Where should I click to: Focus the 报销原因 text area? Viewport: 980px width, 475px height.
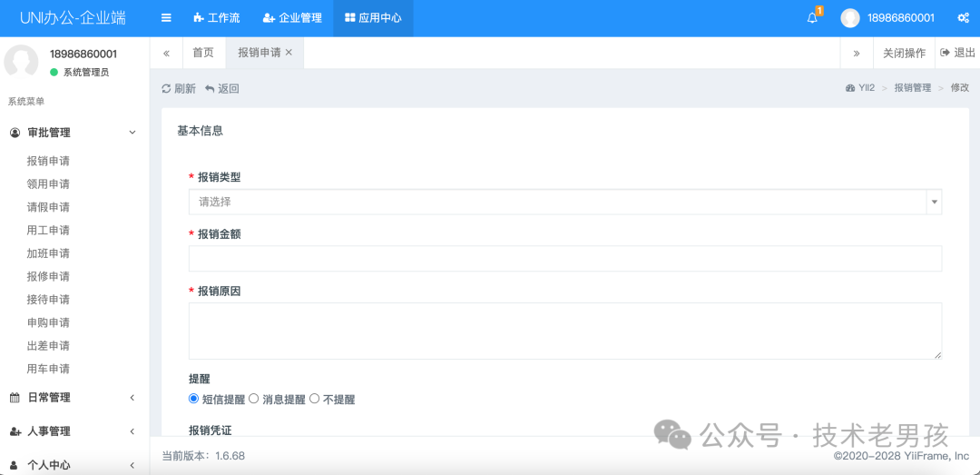[565, 332]
